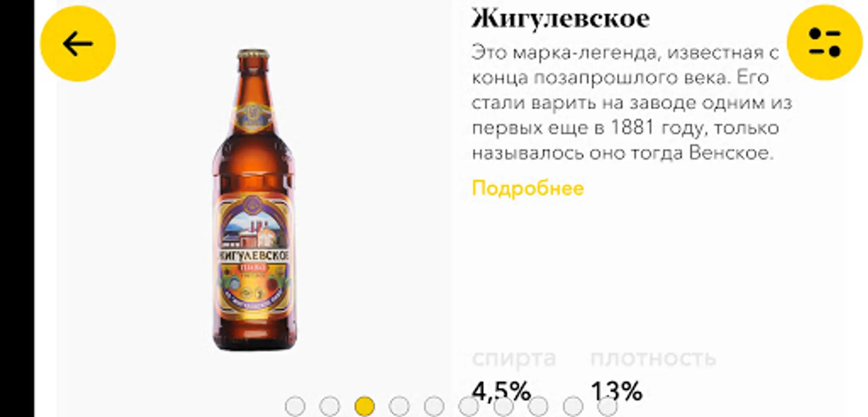Tap the Жигулевское beer bottle image
This screenshot has width=868, height=417.
254,200
